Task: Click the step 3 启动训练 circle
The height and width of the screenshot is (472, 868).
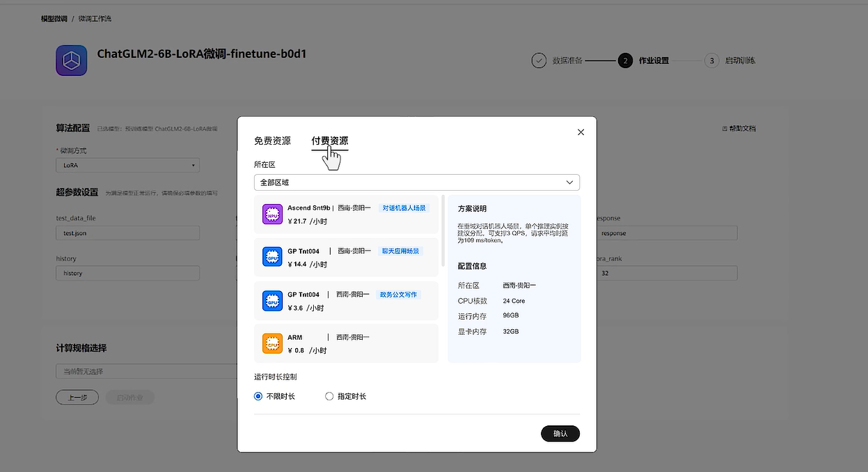Action: [711, 61]
